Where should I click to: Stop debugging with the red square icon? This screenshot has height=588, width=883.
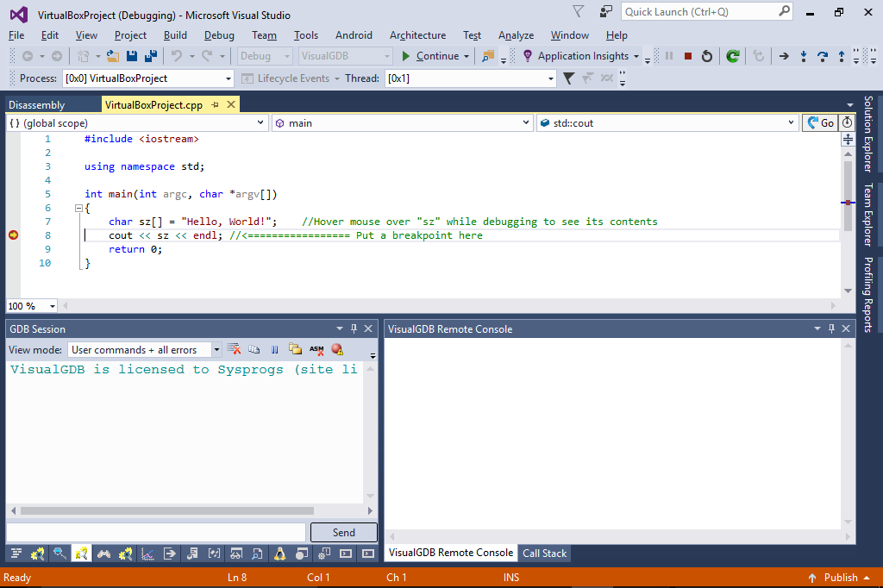pyautogui.click(x=688, y=56)
